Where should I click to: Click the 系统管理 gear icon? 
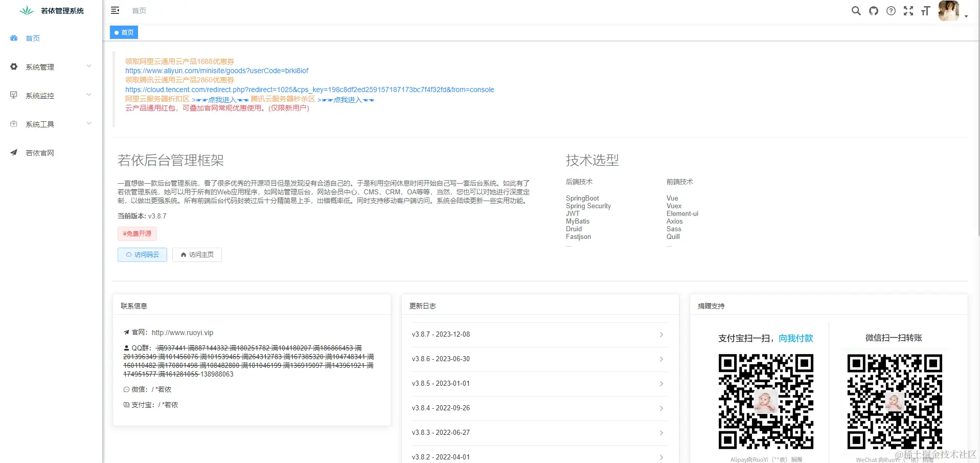coord(14,67)
